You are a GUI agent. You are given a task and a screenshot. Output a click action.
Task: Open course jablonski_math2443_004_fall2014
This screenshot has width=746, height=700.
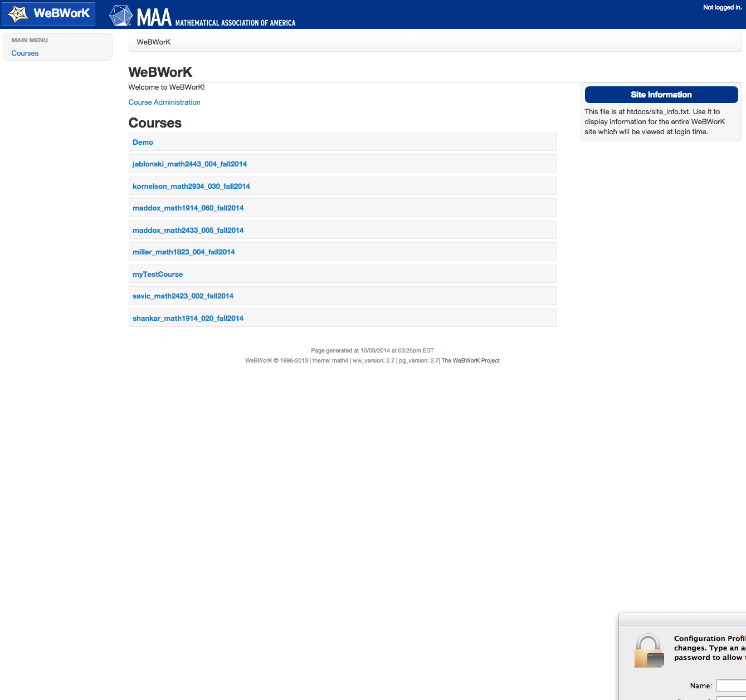(x=189, y=164)
